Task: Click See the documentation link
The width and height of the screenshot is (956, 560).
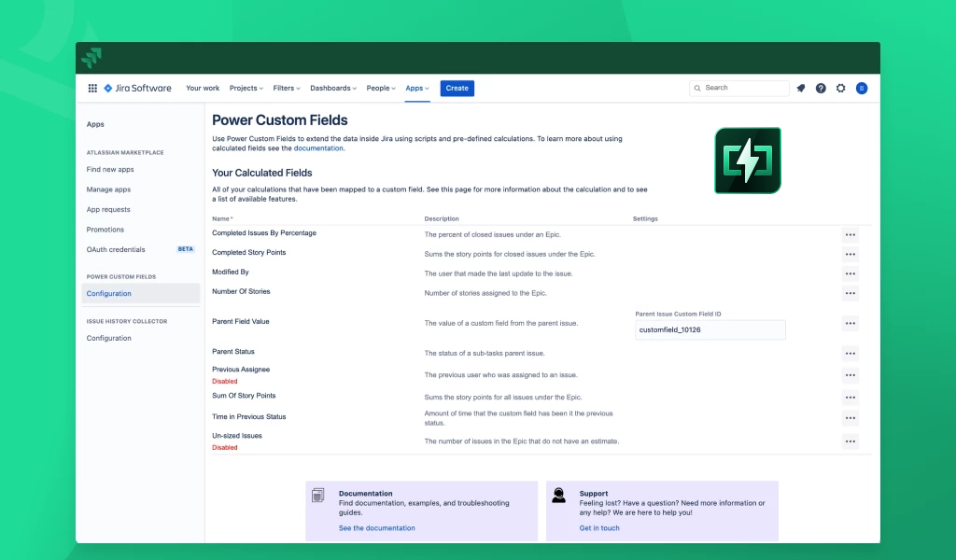Action: (377, 528)
